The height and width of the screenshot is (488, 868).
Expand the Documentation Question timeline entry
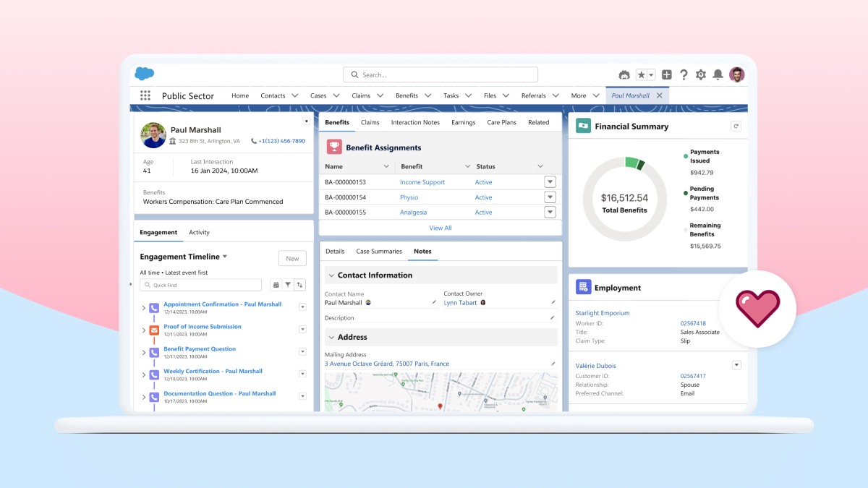coord(143,395)
